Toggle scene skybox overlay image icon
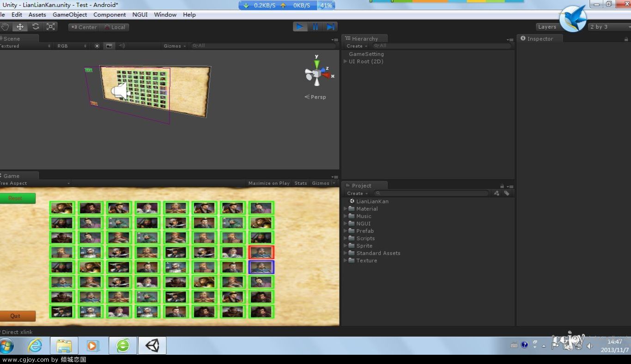 tap(109, 46)
